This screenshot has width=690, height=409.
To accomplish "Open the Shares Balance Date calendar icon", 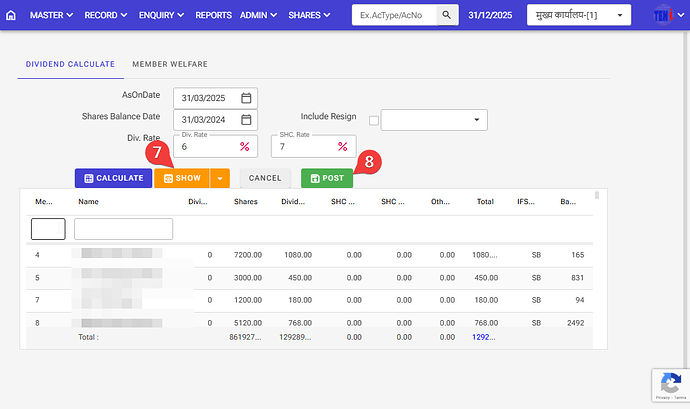I will (246, 120).
